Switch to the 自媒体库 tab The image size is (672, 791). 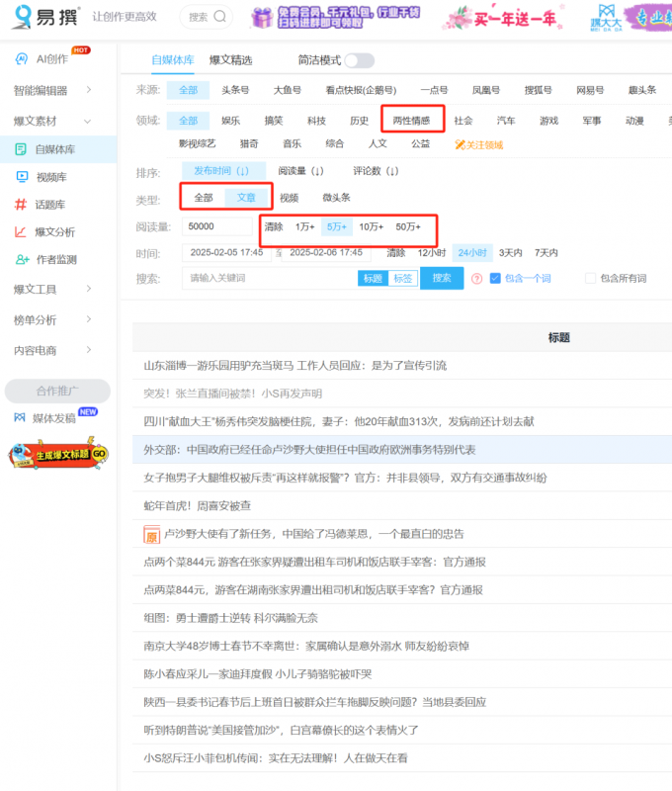tap(172, 60)
